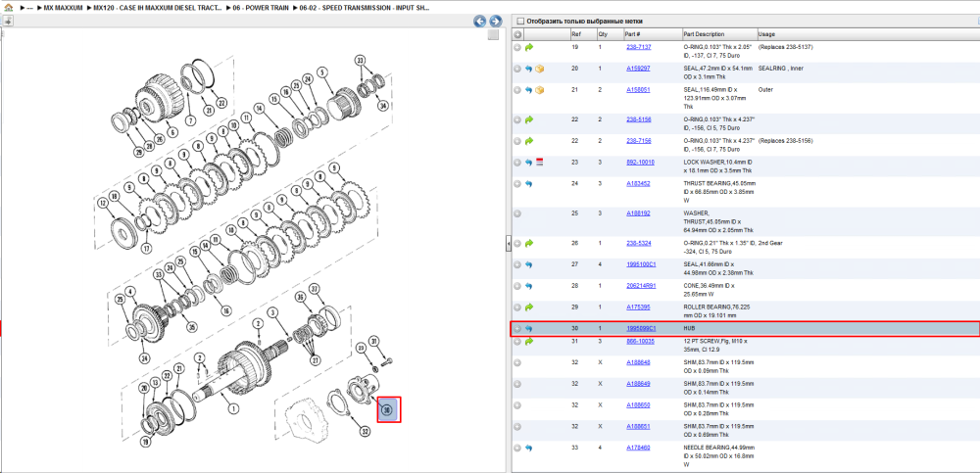Click the red list icon for 882-10010
This screenshot has height=473, width=980.
coord(539,163)
